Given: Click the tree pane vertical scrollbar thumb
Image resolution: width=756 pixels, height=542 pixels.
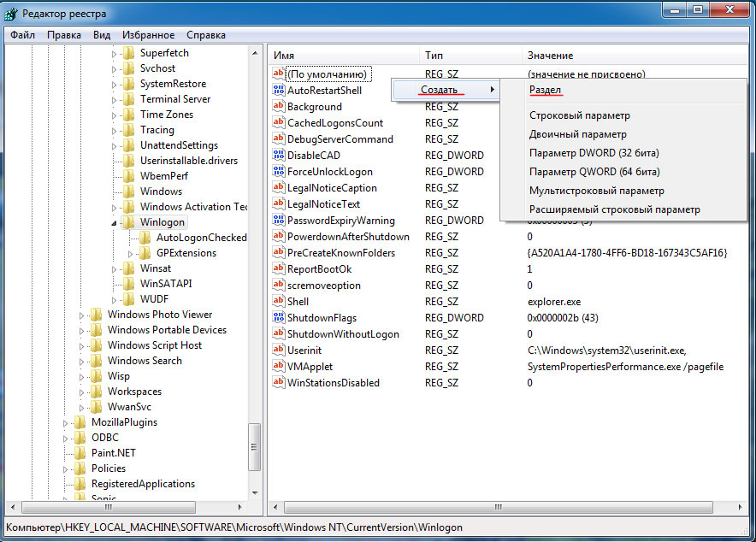Looking at the screenshot, I should pyautogui.click(x=255, y=446).
